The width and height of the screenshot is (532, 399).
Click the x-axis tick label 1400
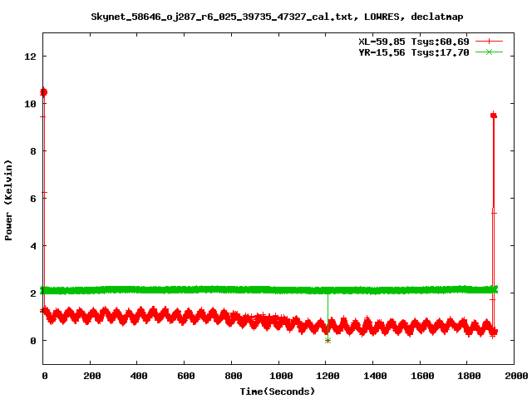(x=375, y=376)
